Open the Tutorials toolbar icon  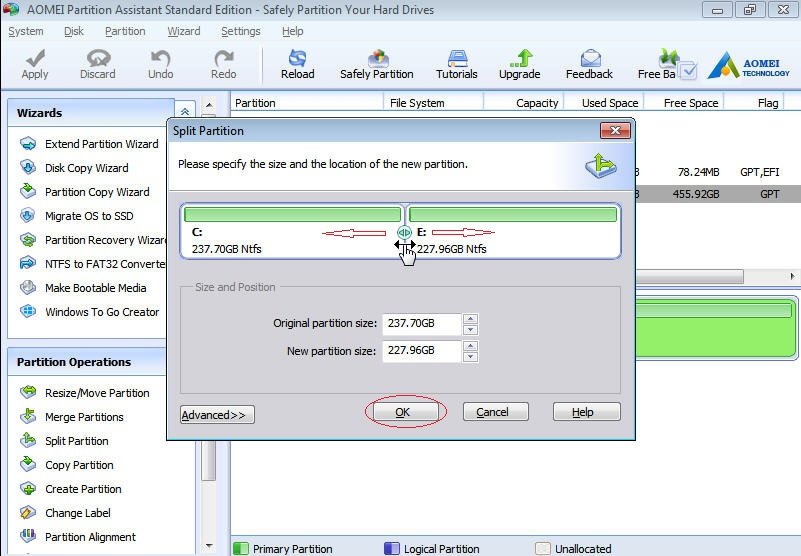coord(457,58)
